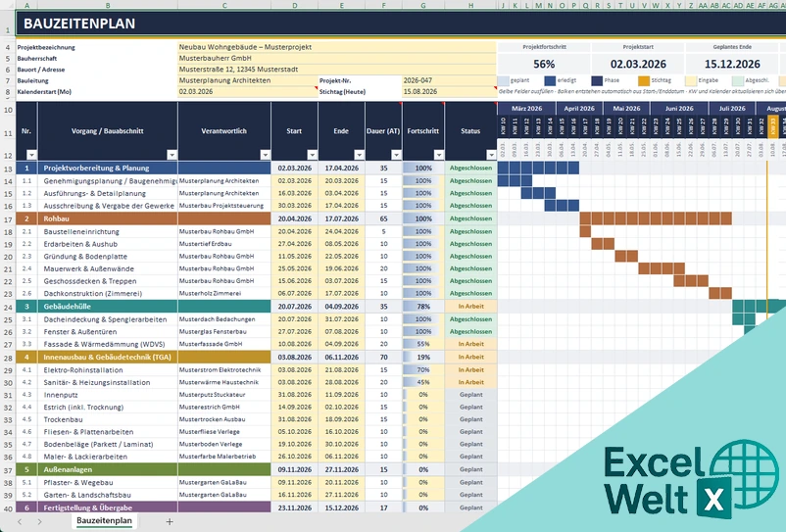Image resolution: width=786 pixels, height=532 pixels.
Task: Add a new sheet with the plus icon
Action: pos(170,521)
